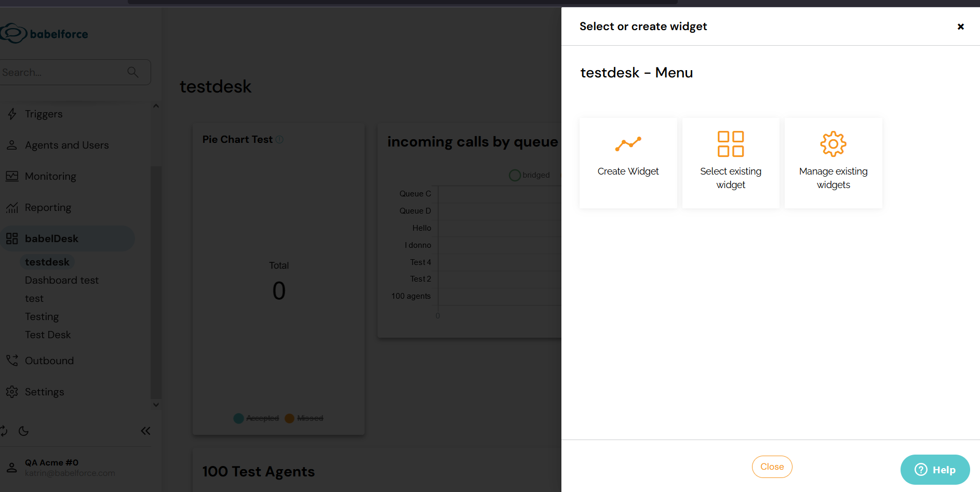Click the Reporting chart icon in sidebar
This screenshot has width=980, height=492.
coord(12,208)
